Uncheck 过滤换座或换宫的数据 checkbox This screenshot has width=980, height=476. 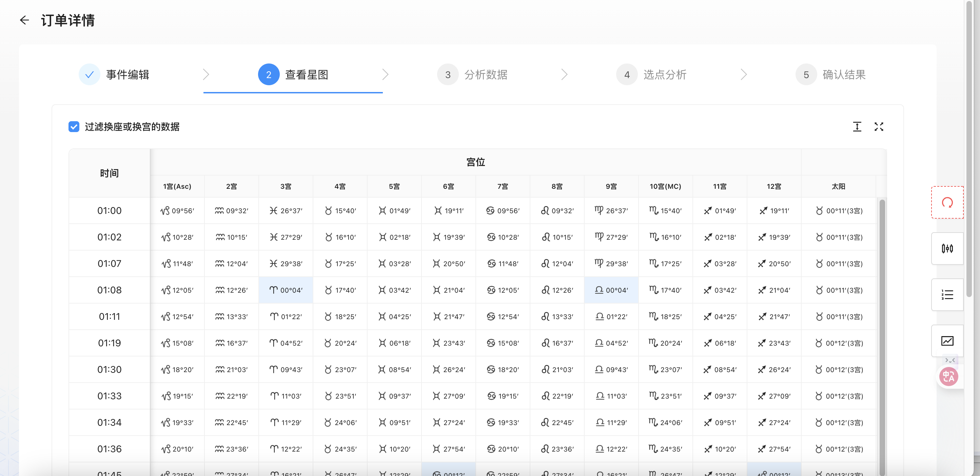point(74,127)
